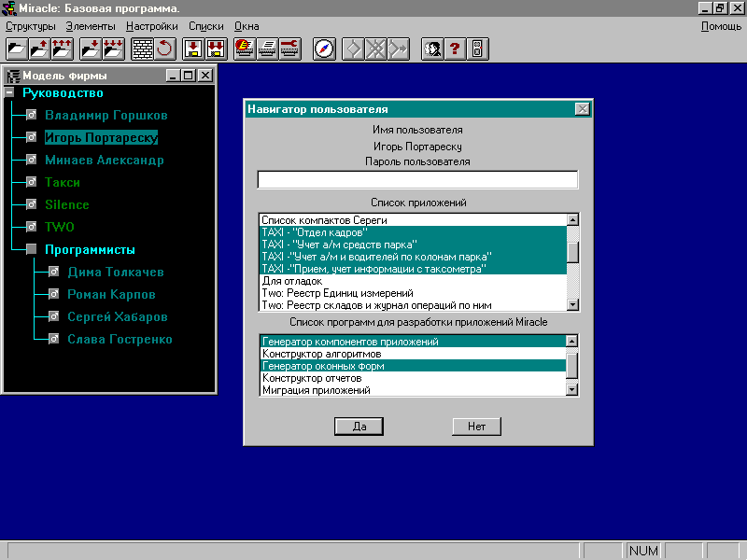Click the traffic light toolbar icon
Screen dimensions: 747x560
click(x=476, y=49)
